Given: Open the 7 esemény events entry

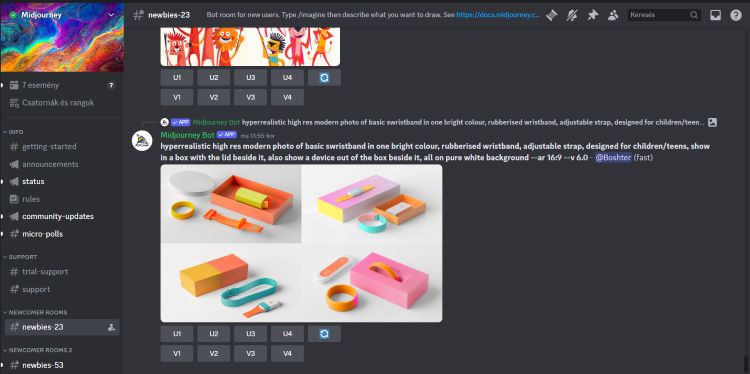Looking at the screenshot, I should point(61,85).
